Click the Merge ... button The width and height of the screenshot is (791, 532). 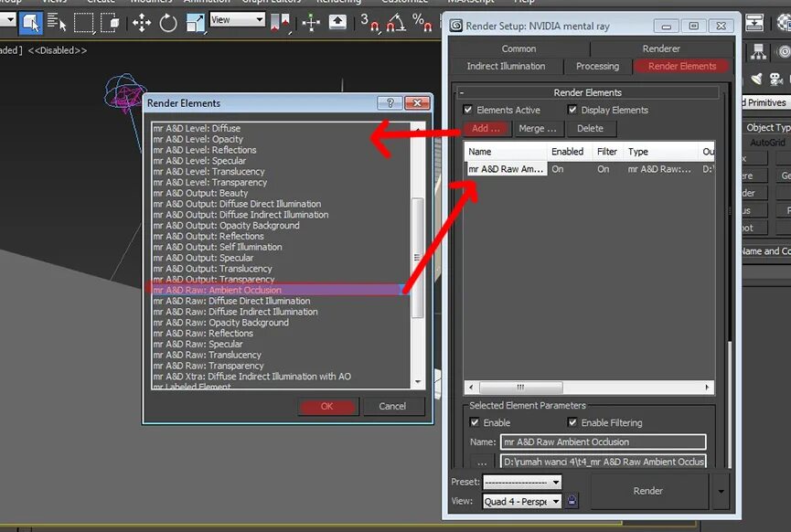pos(538,129)
